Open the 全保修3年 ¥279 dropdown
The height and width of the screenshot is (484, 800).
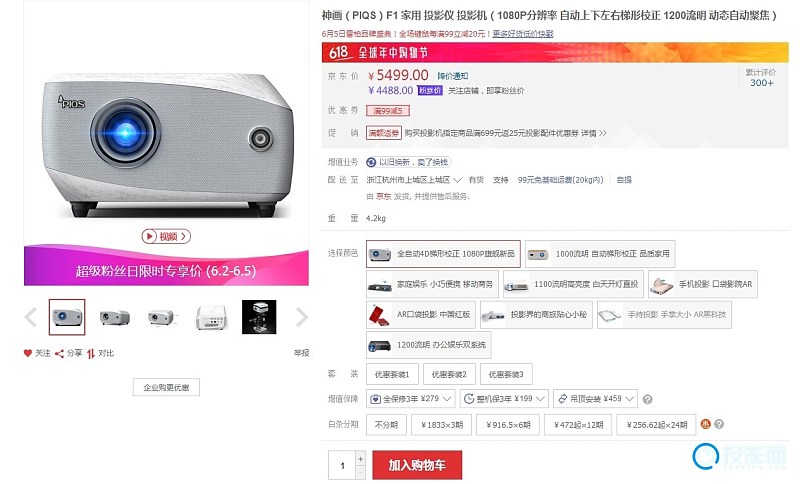[x=411, y=399]
